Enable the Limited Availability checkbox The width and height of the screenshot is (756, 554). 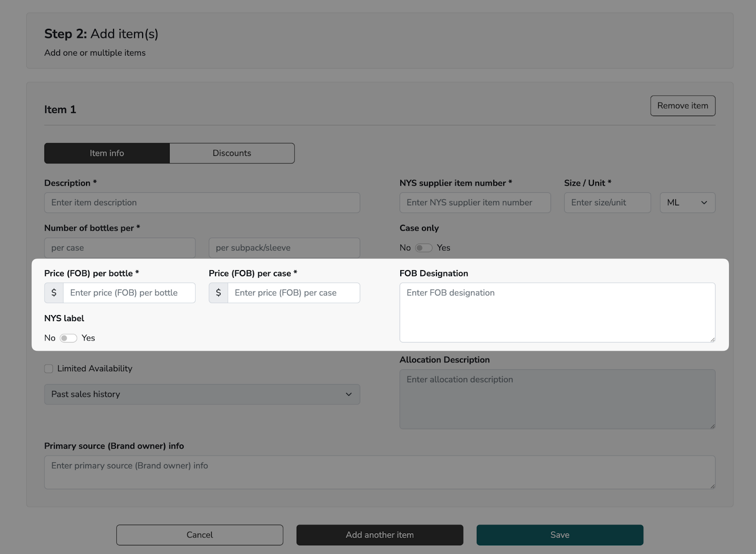(x=48, y=368)
